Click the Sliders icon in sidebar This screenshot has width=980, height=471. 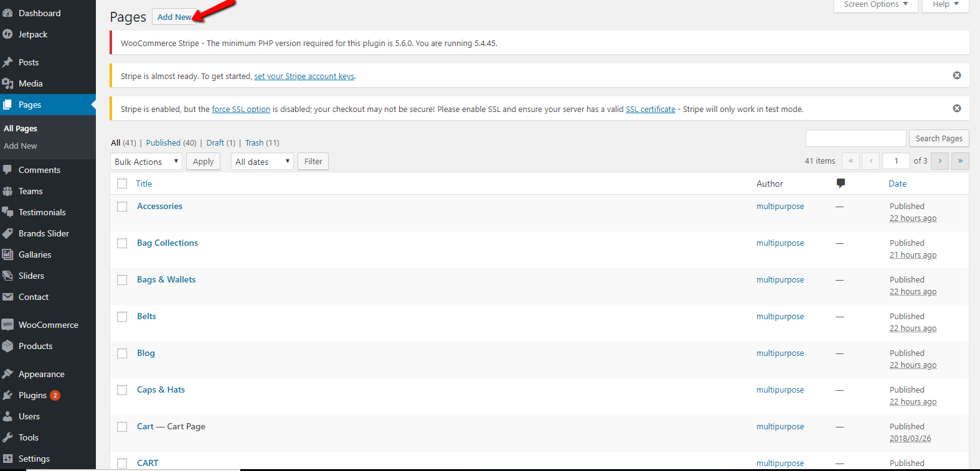point(7,276)
